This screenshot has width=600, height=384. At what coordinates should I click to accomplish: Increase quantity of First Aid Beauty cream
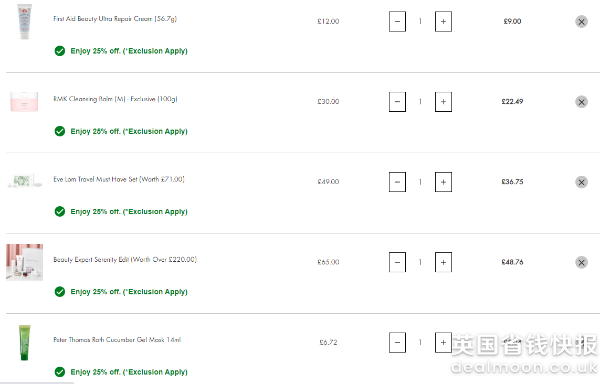coord(443,21)
